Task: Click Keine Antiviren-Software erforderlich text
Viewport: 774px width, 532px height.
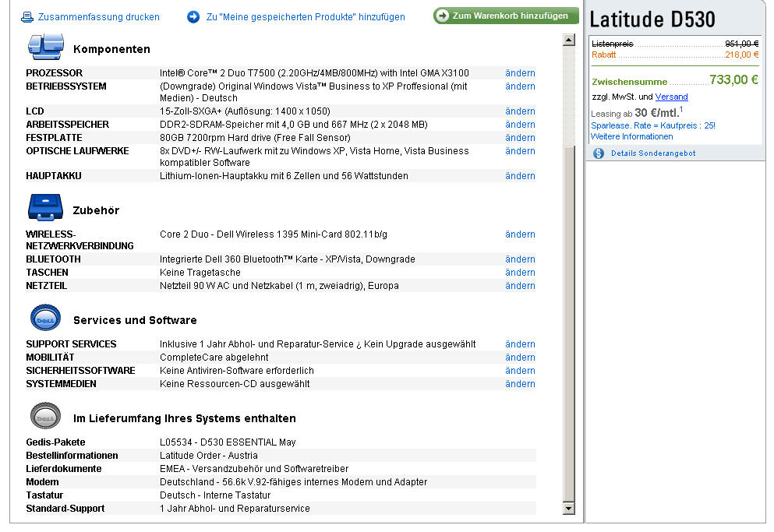Action: [x=236, y=371]
